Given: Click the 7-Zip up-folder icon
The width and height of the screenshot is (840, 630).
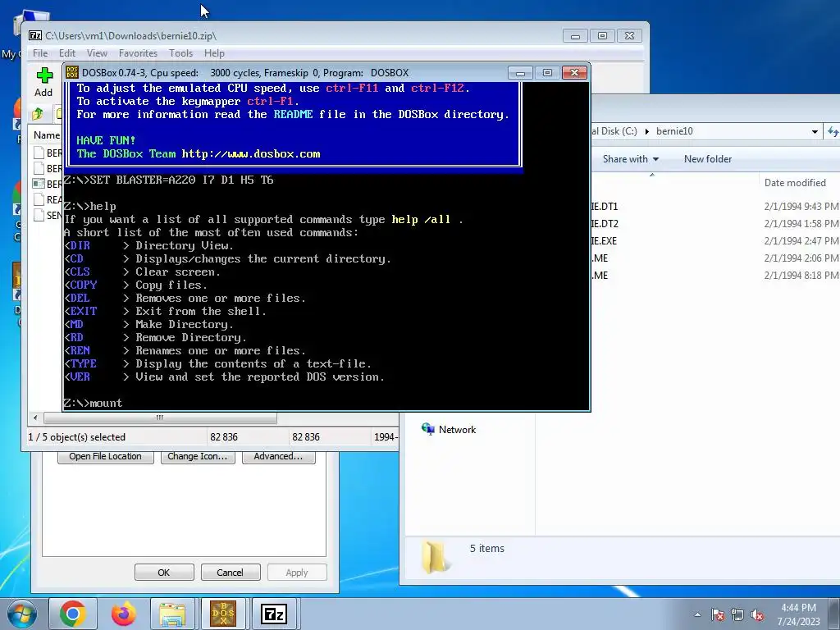Looking at the screenshot, I should (38, 113).
